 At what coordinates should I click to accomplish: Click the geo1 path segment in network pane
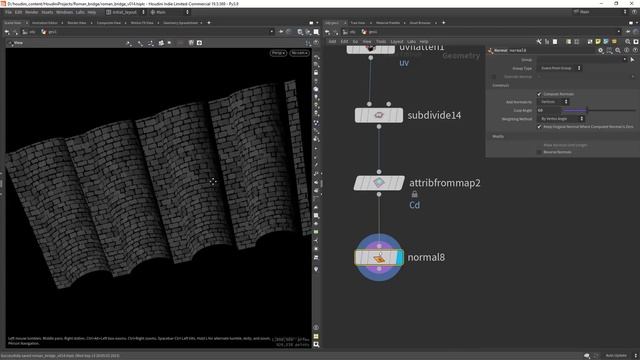point(369,32)
